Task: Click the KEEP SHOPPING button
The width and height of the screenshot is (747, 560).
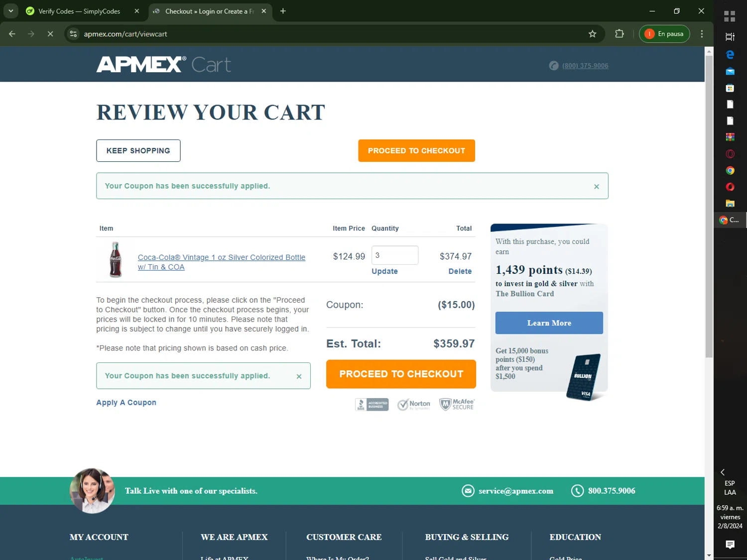Action: (138, 151)
